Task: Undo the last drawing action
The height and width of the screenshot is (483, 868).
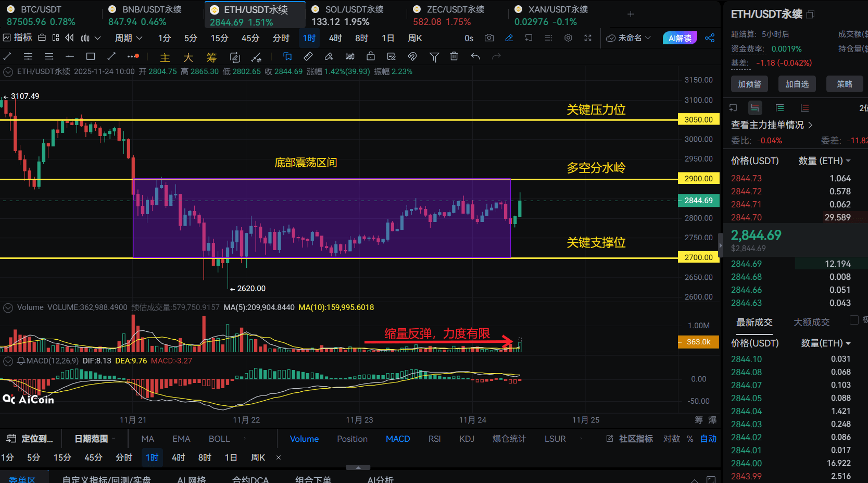Action: click(475, 56)
